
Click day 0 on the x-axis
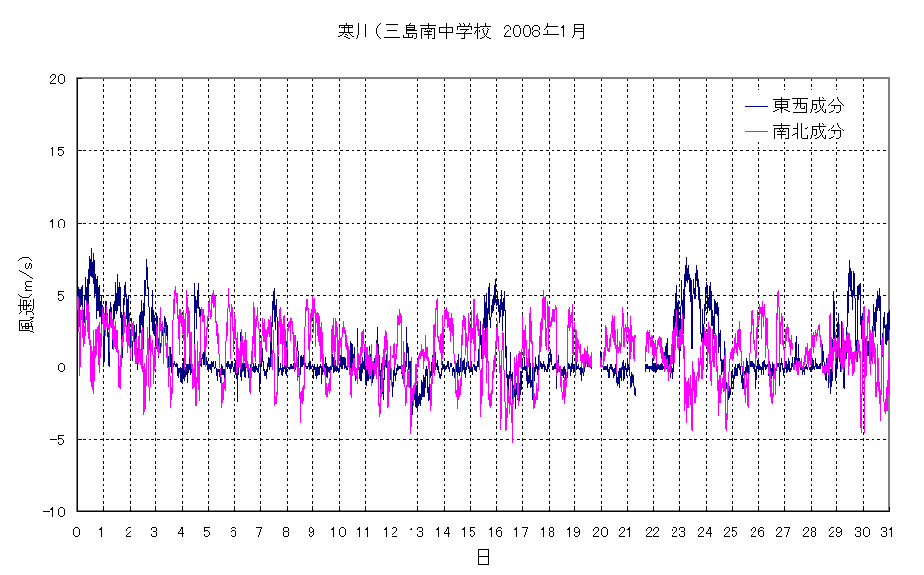pos(76,532)
